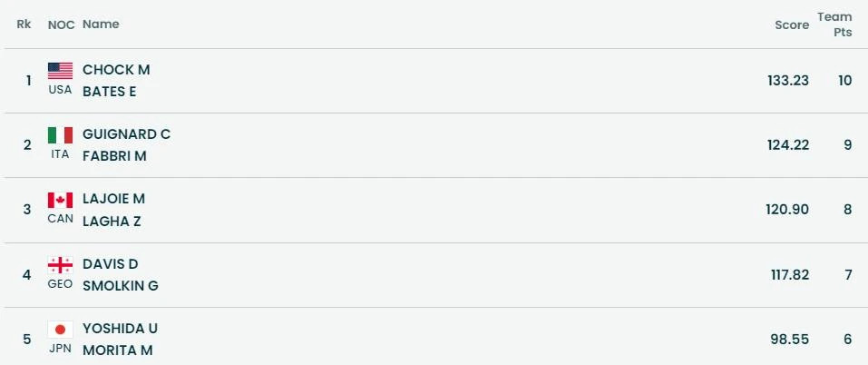Viewport: 868px width, 365px height.
Task: Click the Italy flag icon
Action: point(60,135)
